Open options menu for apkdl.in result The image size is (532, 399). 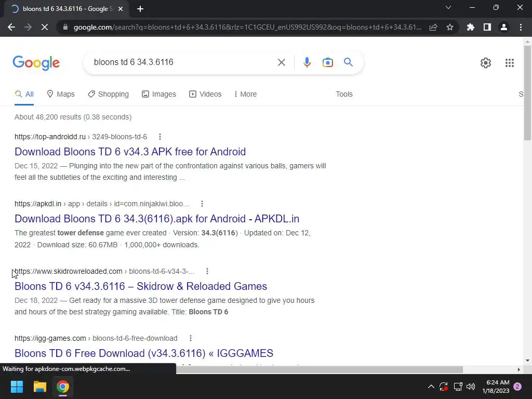click(x=202, y=204)
